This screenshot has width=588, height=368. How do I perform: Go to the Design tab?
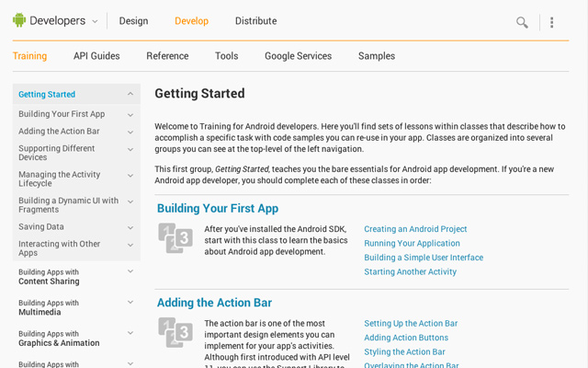pyautogui.click(x=133, y=21)
